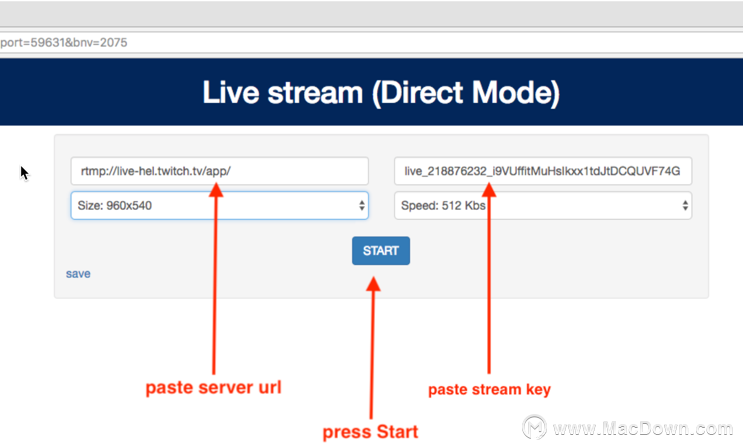Screen dimensions: 743x445
Task: Open the Speed: 512 Kbs dropdown
Action: pyautogui.click(x=543, y=206)
